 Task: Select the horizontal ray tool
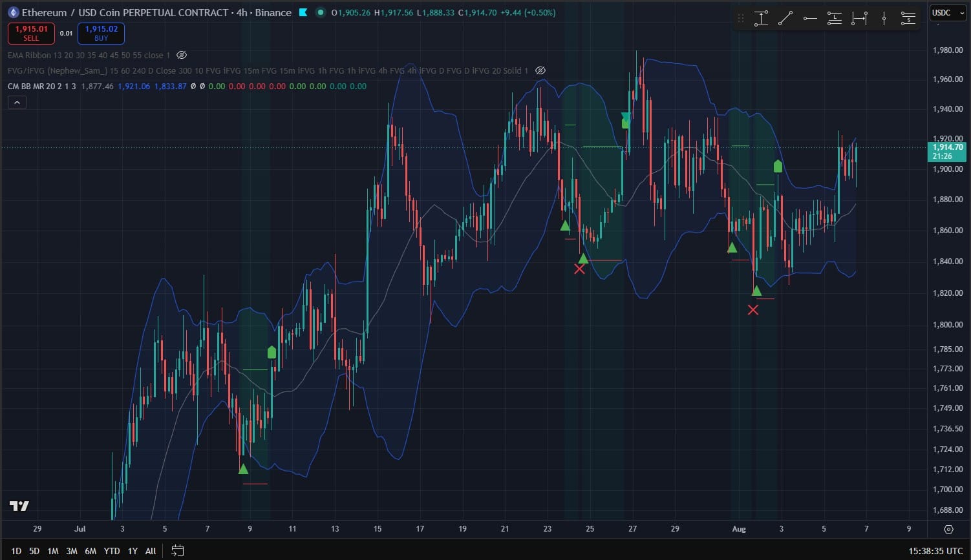pos(810,19)
